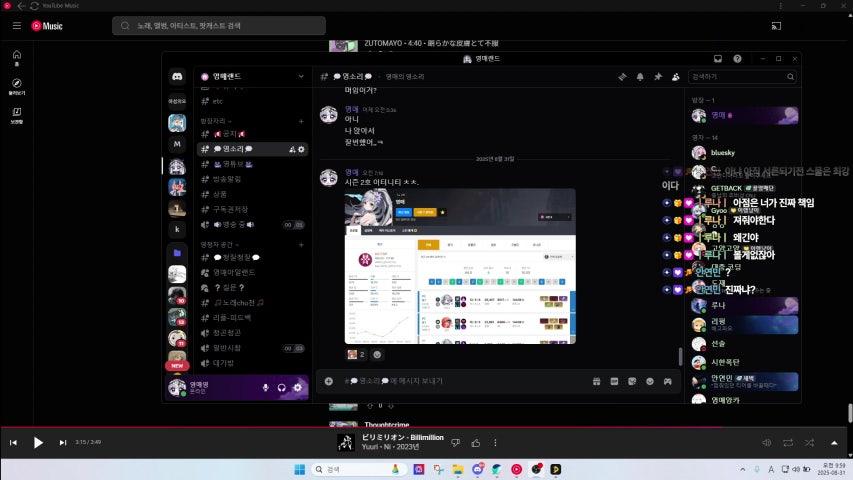Open Discord notification bell settings

click(x=640, y=77)
